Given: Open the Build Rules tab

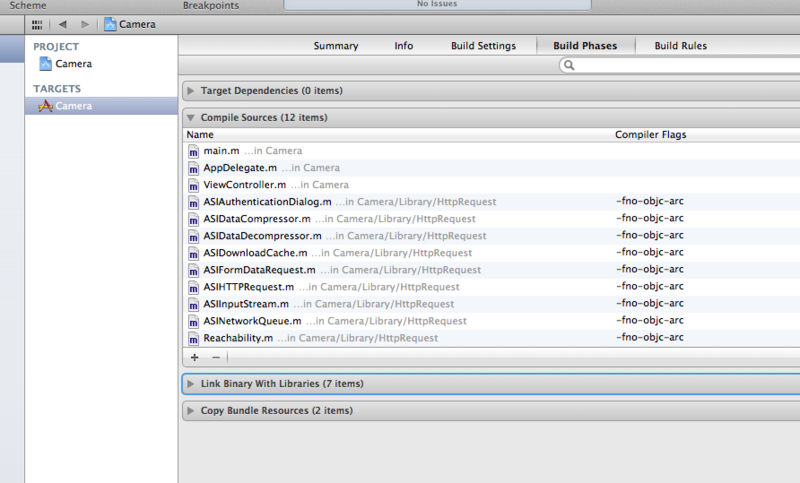Looking at the screenshot, I should click(x=681, y=46).
